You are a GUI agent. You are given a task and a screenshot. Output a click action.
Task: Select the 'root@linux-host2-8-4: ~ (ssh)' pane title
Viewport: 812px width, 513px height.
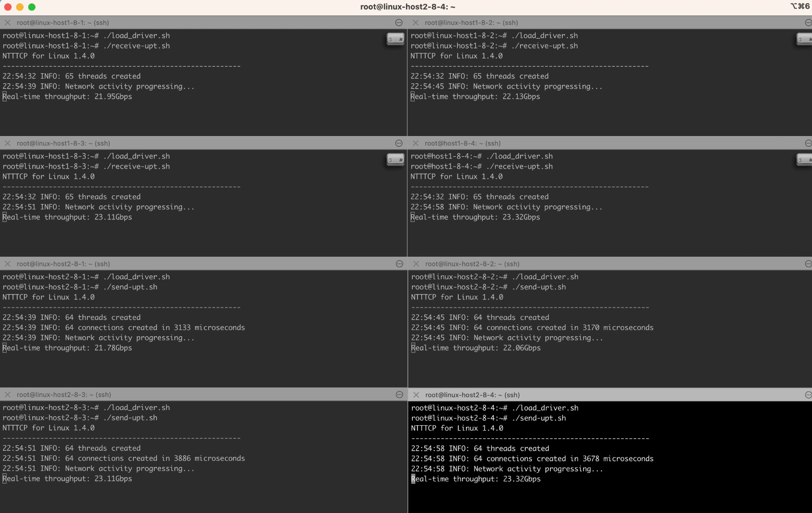click(x=472, y=395)
